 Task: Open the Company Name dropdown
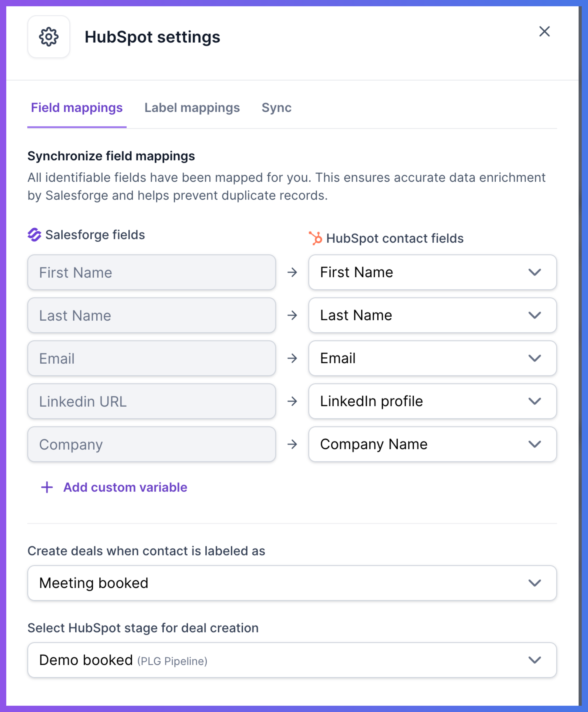[432, 444]
